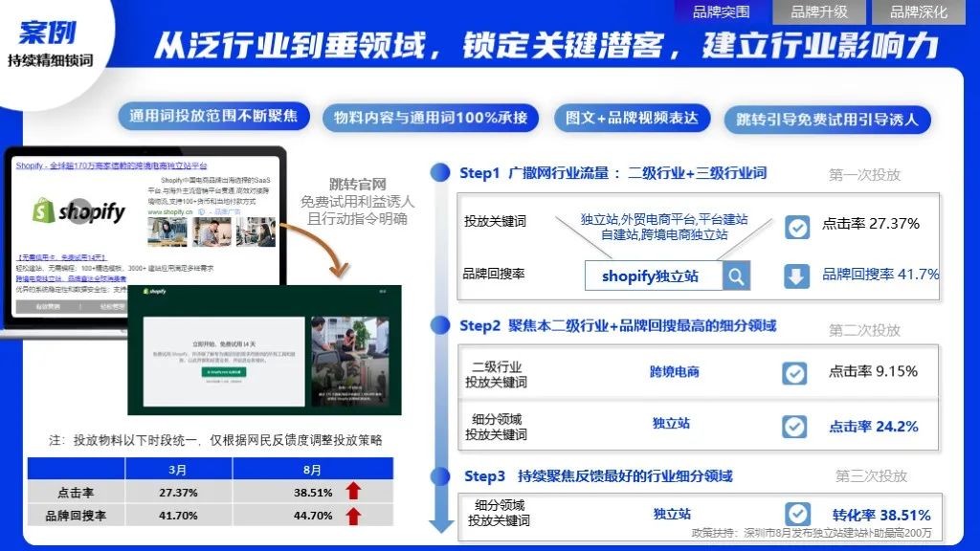This screenshot has width=980, height=551.
Task: Select the 品牌突围 tab
Action: [x=721, y=11]
